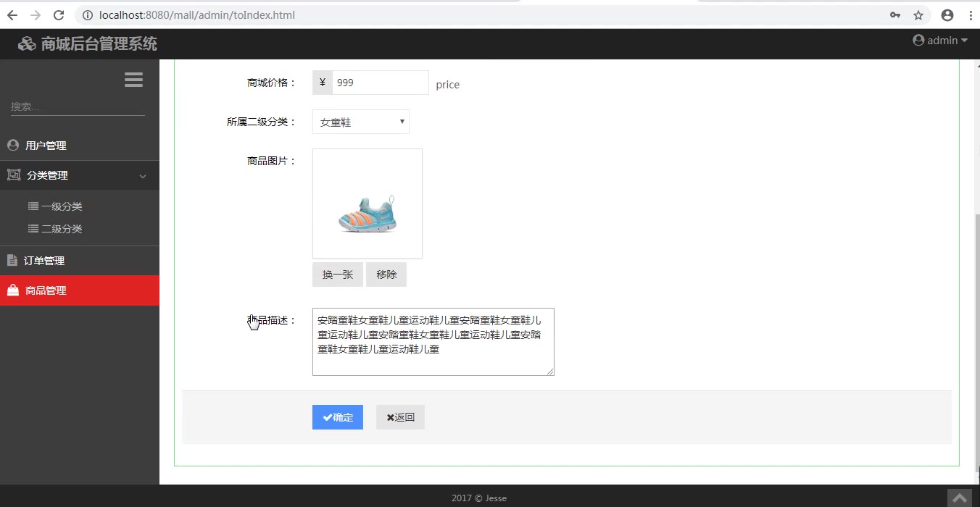The height and width of the screenshot is (507, 980).
Task: Click the 返回 back button
Action: (x=400, y=417)
